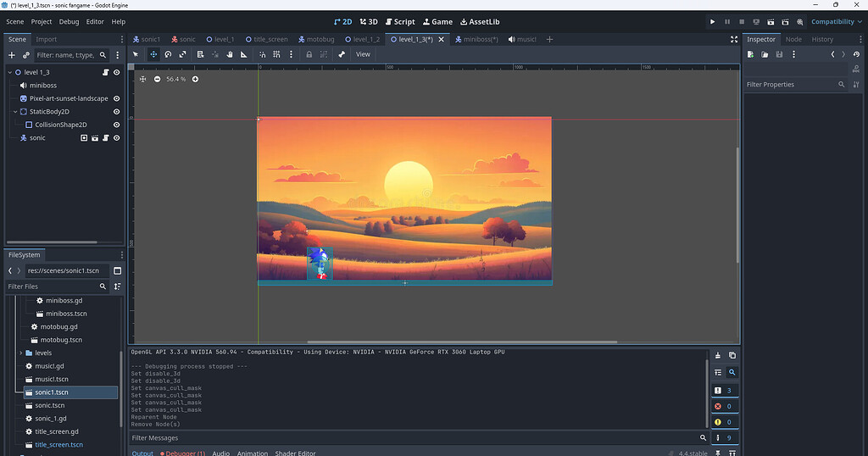Toggle visibility of level 1_3 node
The width and height of the screenshot is (868, 456).
[117, 73]
